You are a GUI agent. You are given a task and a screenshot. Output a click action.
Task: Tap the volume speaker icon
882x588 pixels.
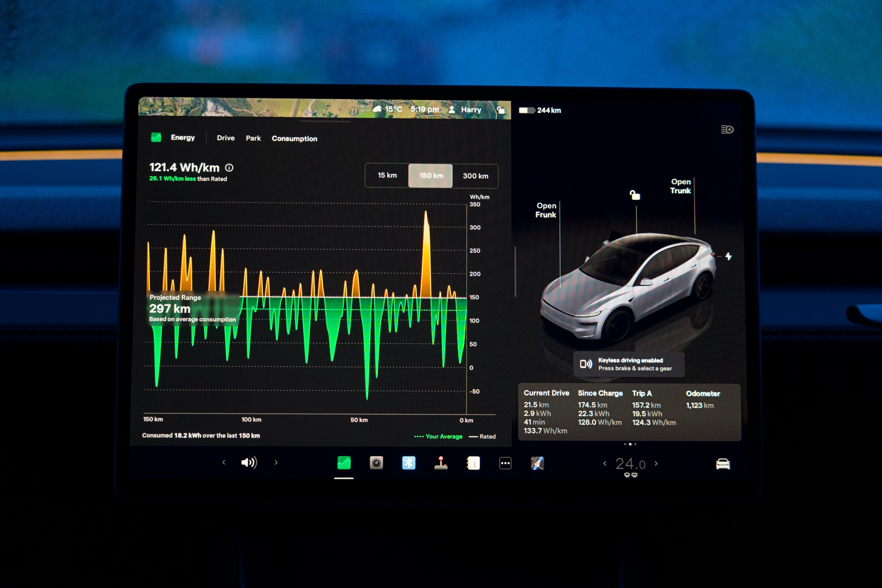249,462
